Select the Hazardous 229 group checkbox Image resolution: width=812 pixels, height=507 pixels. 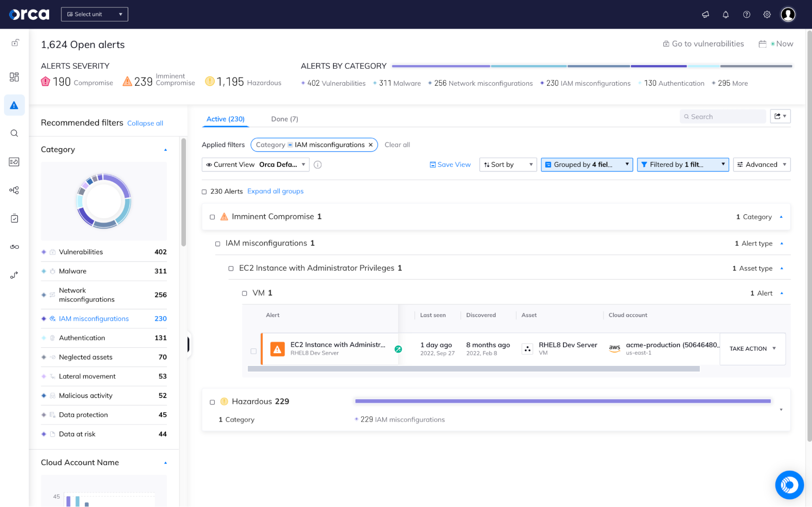(212, 402)
